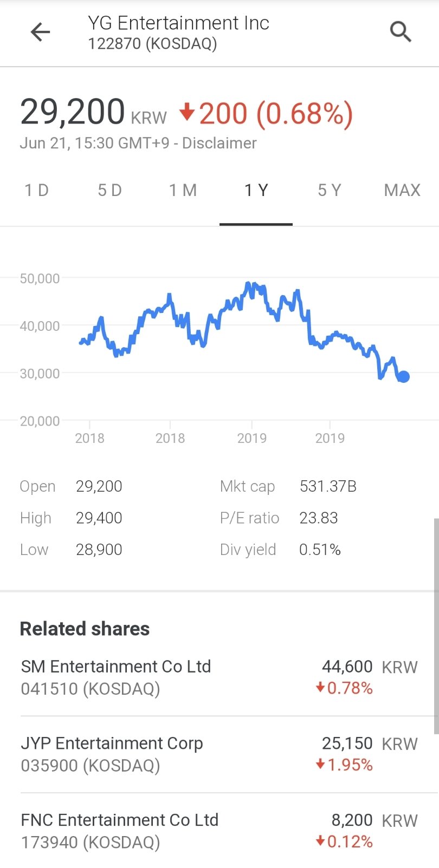The image size is (439, 868).
Task: Show the MAX range chart
Action: coord(402,191)
